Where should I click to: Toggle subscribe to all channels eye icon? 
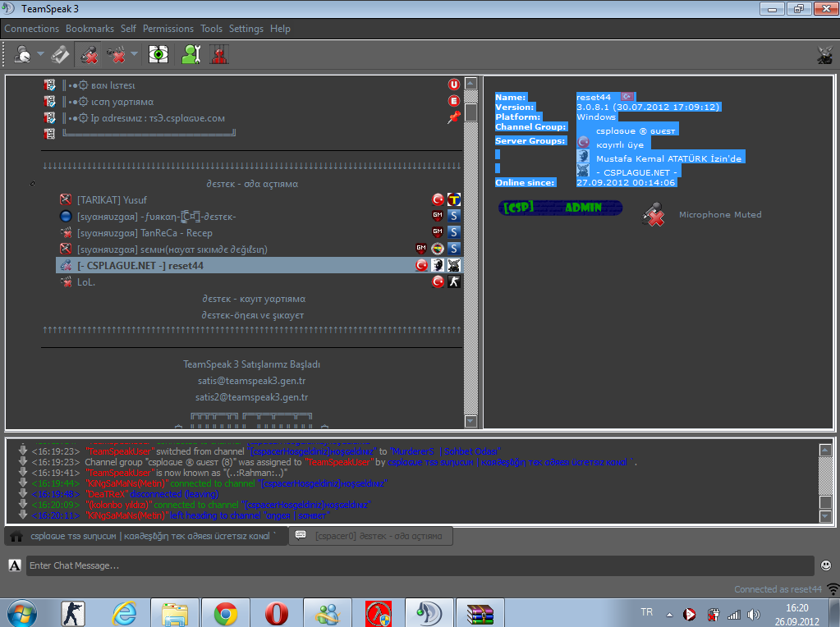pyautogui.click(x=158, y=55)
